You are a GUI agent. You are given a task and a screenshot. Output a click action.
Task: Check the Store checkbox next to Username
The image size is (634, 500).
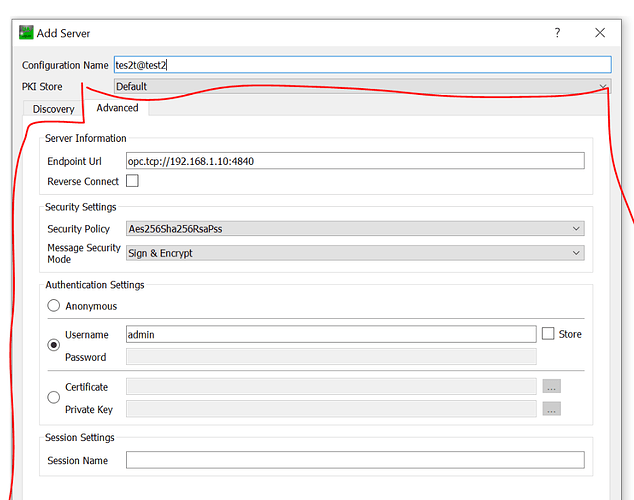(x=548, y=334)
